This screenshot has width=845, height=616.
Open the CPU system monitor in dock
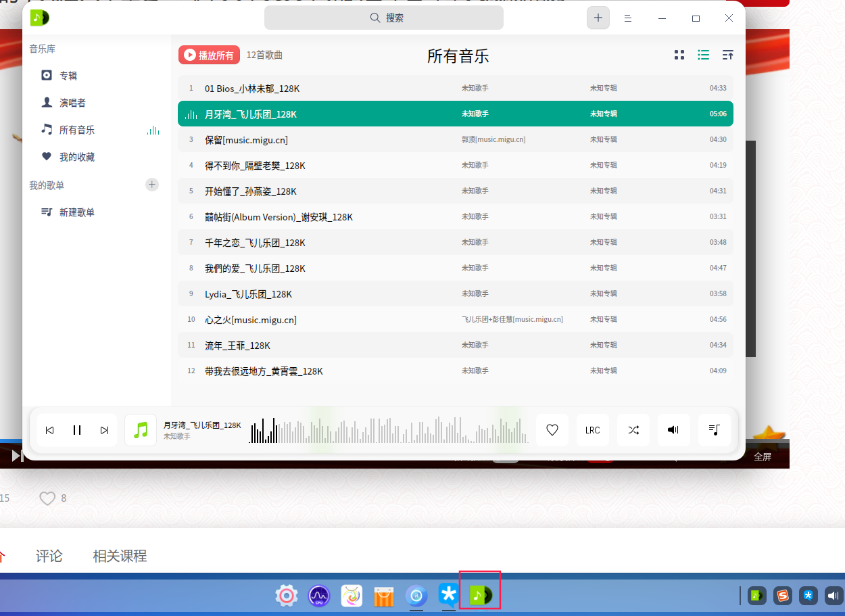(x=319, y=596)
